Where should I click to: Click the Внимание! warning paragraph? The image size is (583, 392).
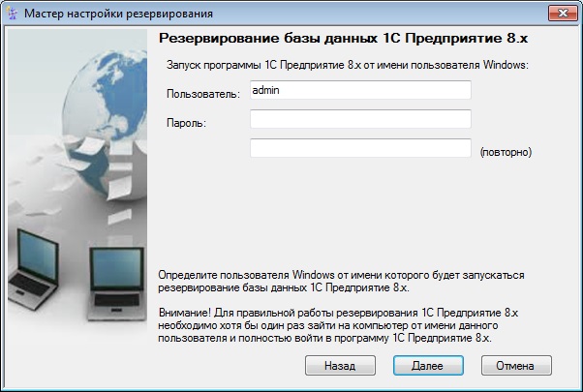(338, 325)
